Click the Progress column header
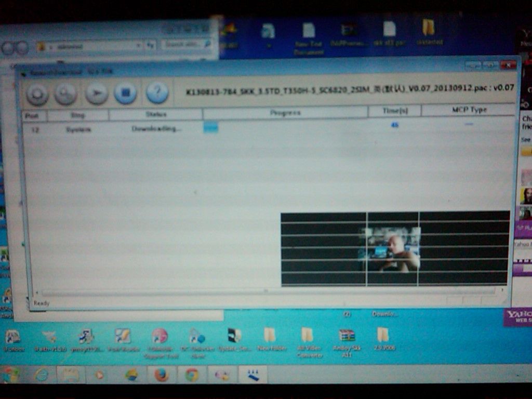The width and height of the screenshot is (532, 399). click(285, 113)
